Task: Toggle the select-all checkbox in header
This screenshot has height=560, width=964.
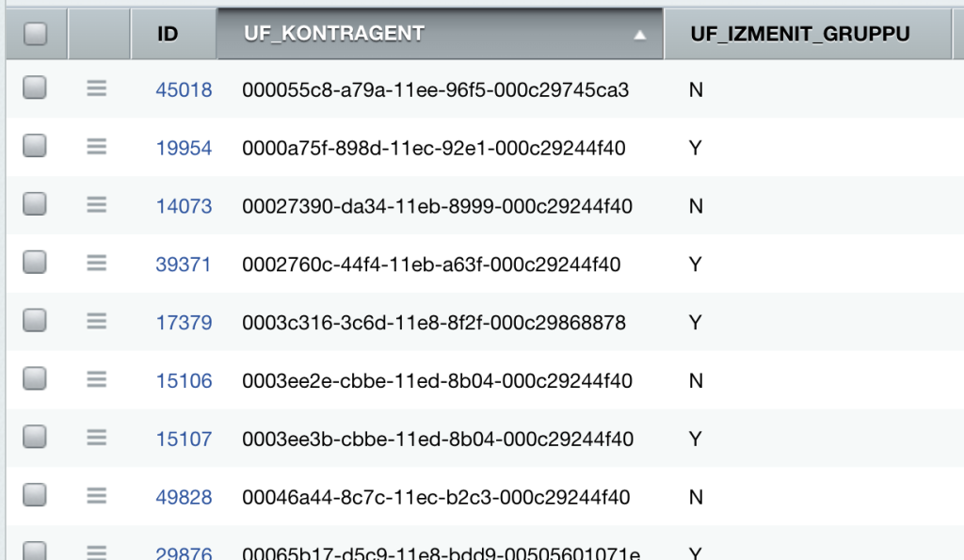Action: (x=35, y=34)
